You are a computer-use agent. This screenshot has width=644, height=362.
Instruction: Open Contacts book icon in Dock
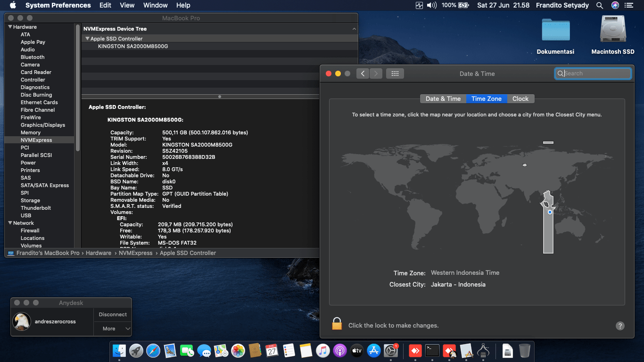tap(255, 351)
